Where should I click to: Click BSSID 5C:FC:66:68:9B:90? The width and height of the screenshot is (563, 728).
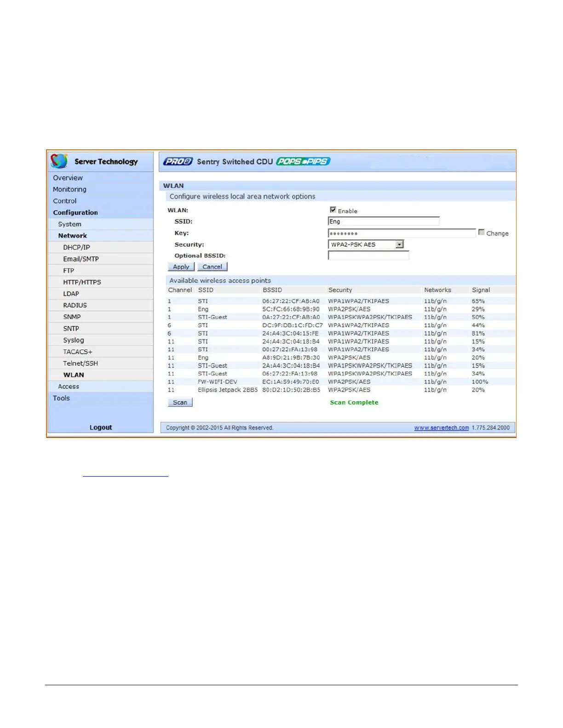point(291,309)
